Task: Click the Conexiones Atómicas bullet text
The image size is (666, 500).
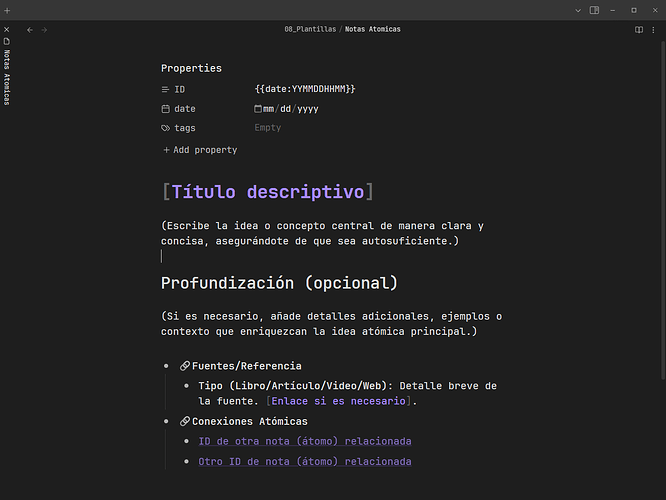Action: (249, 421)
